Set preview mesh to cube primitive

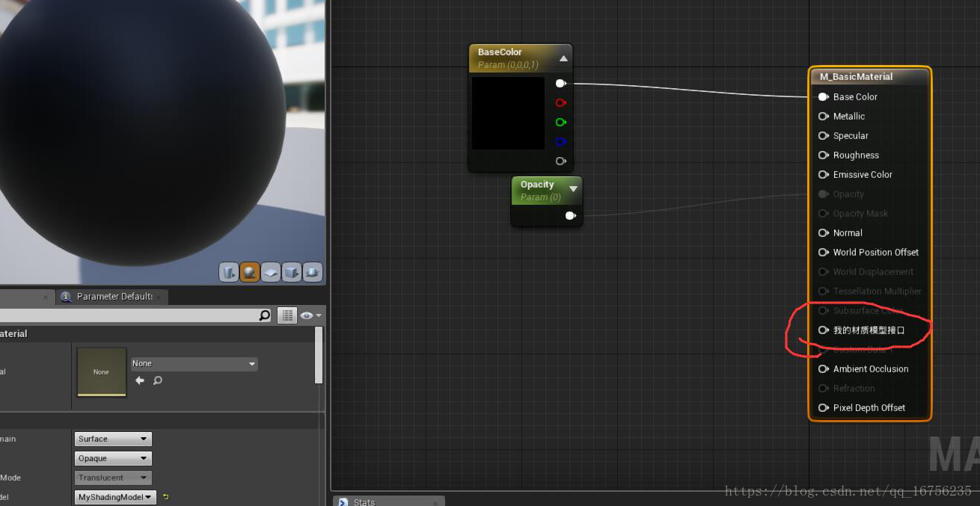pyautogui.click(x=292, y=272)
